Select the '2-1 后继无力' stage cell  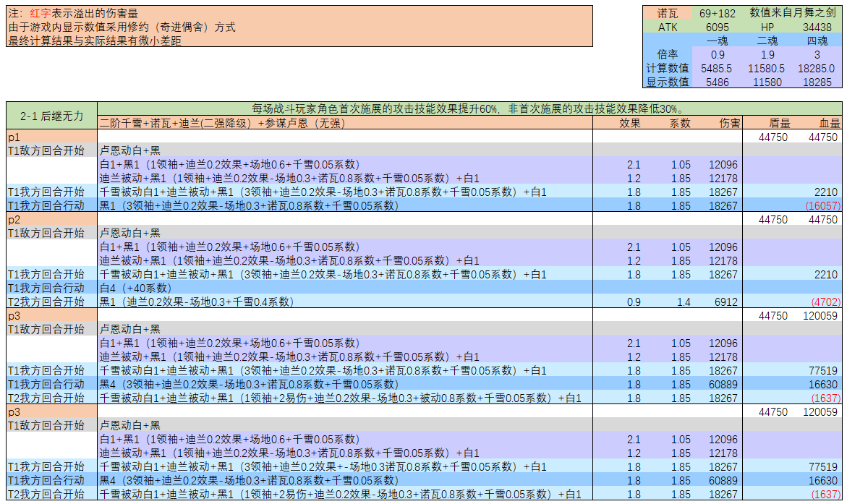click(52, 116)
